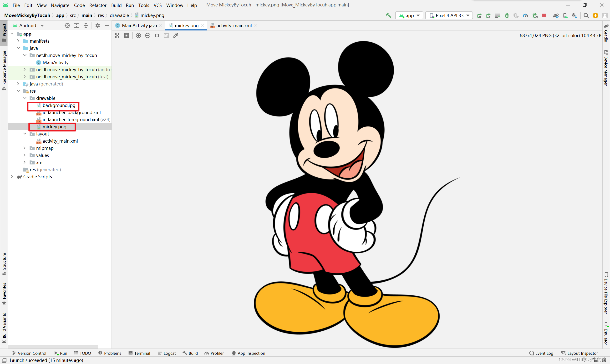The height and width of the screenshot is (364, 610).
Task: Open the Android view selector dropdown
Action: [x=28, y=25]
